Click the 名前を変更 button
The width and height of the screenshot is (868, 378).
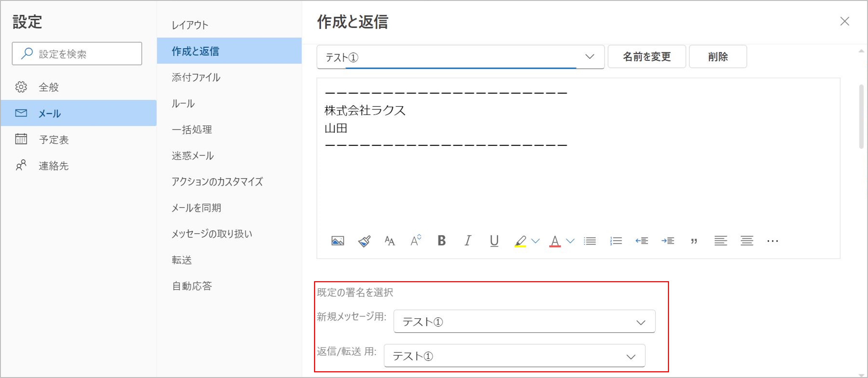click(x=647, y=57)
